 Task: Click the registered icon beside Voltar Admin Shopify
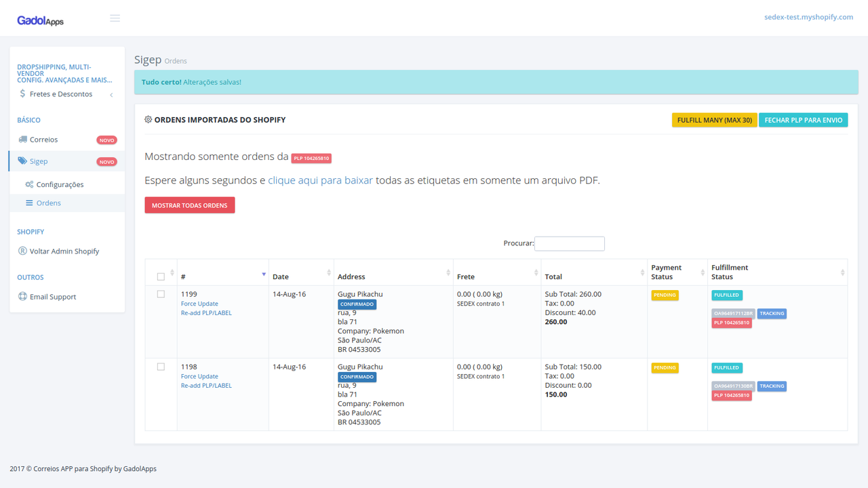(x=23, y=251)
